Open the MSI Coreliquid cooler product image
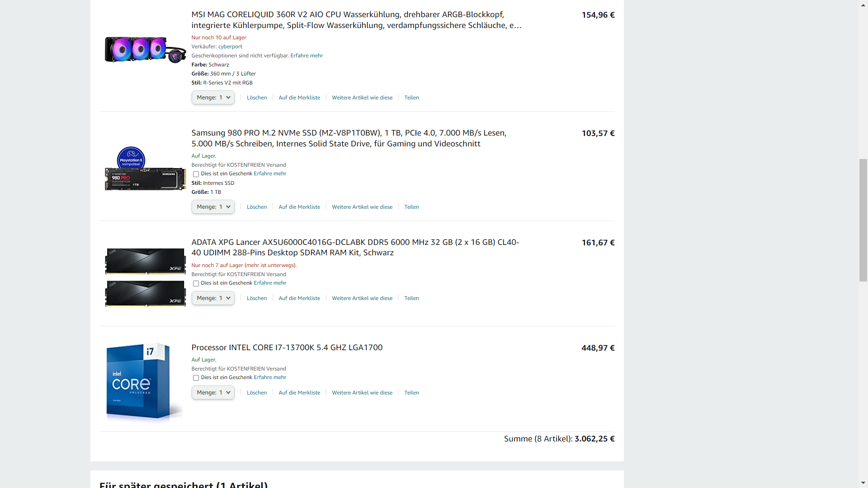Image resolution: width=868 pixels, height=488 pixels. pyautogui.click(x=145, y=50)
